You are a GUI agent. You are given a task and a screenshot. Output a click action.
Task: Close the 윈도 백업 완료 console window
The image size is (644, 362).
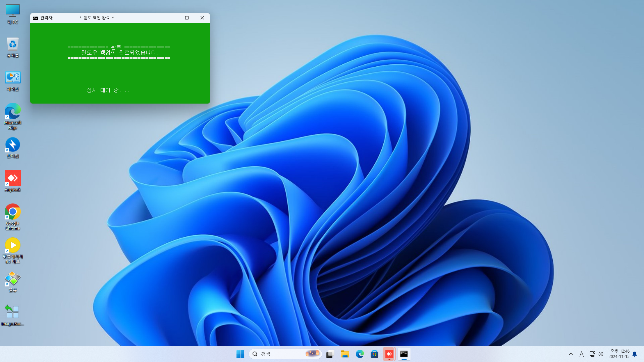202,18
